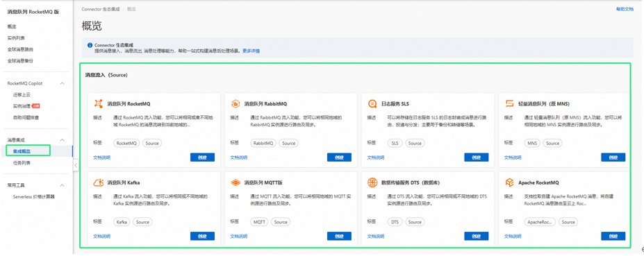
Task: Click the info icon beside Connector 生态集成
Action: point(90,45)
